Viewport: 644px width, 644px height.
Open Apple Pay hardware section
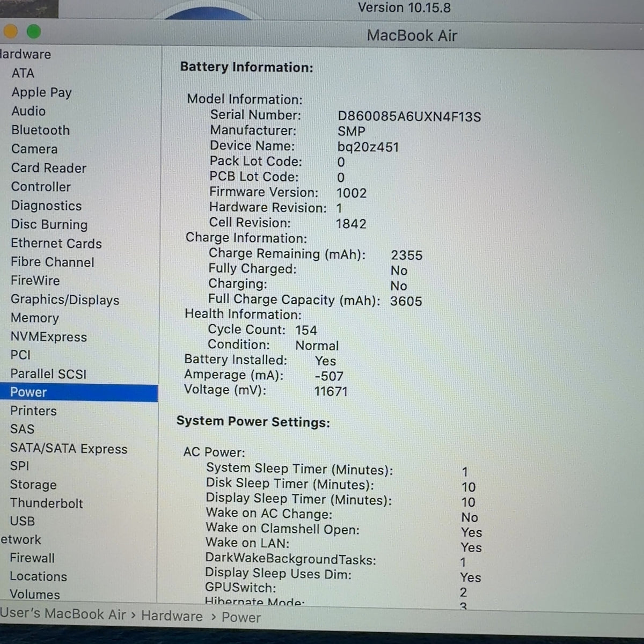[41, 92]
